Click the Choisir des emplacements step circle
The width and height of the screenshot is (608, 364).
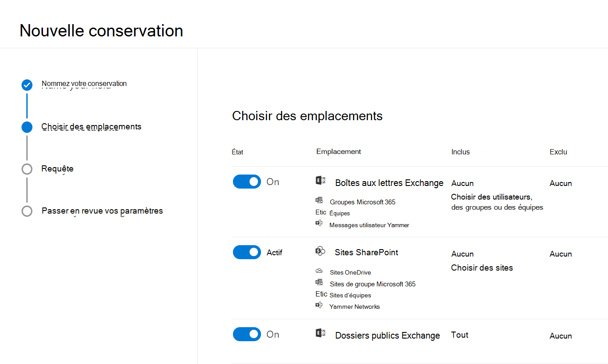27,127
